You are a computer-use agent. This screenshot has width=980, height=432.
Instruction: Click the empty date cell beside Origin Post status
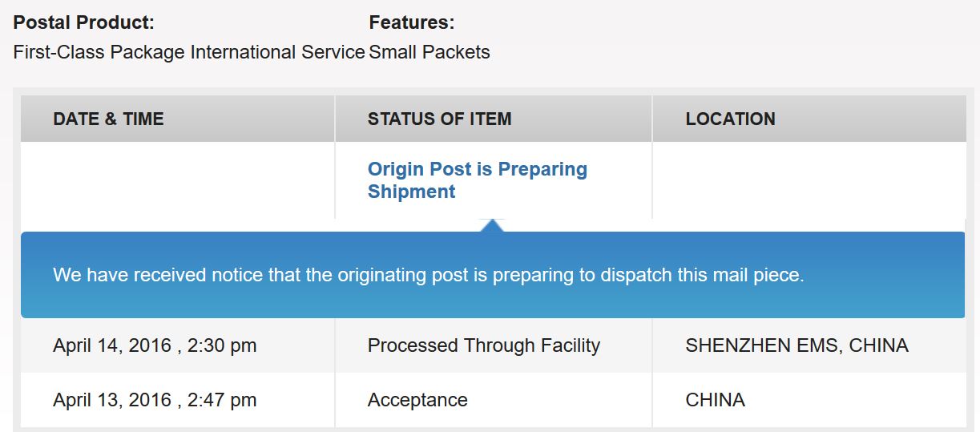[177, 180]
